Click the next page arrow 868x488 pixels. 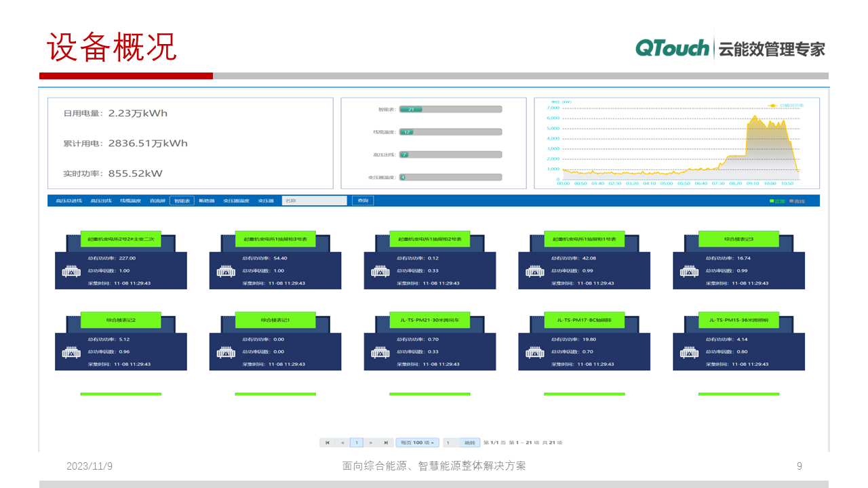click(x=371, y=443)
